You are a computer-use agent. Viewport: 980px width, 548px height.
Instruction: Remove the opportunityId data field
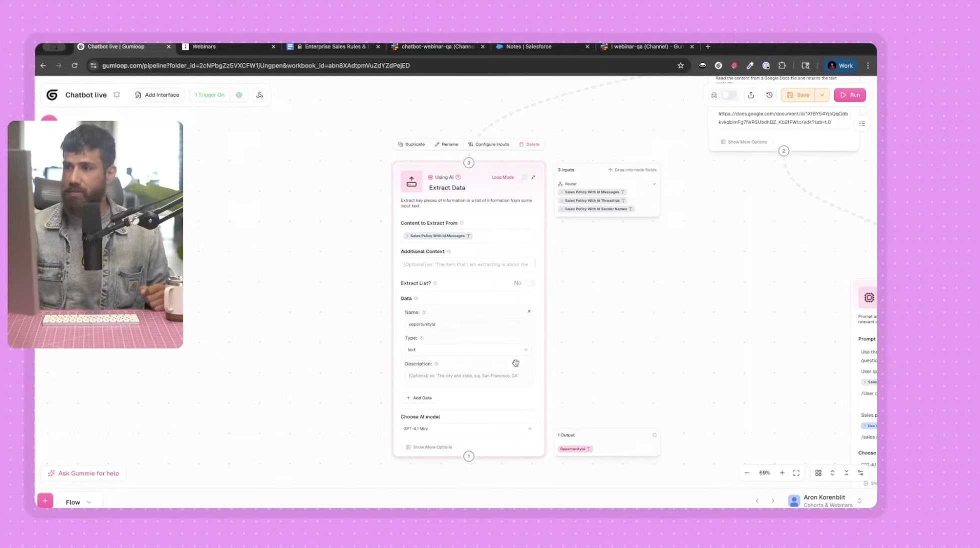click(529, 311)
